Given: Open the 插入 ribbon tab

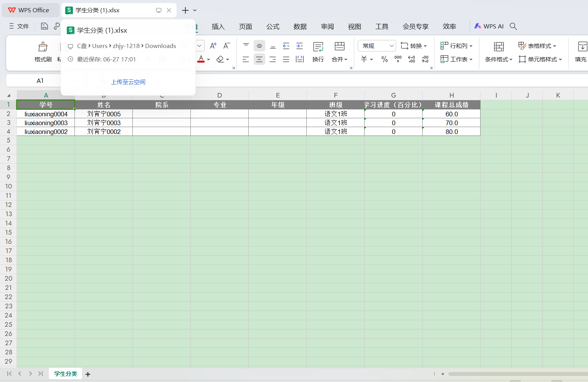Looking at the screenshot, I should [x=218, y=26].
